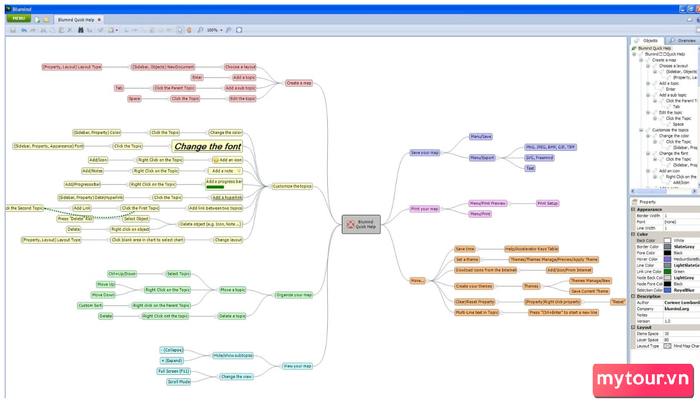Collapse the Choose a layout tree node
Screen dimensions: 700x405
pyautogui.click(x=648, y=66)
